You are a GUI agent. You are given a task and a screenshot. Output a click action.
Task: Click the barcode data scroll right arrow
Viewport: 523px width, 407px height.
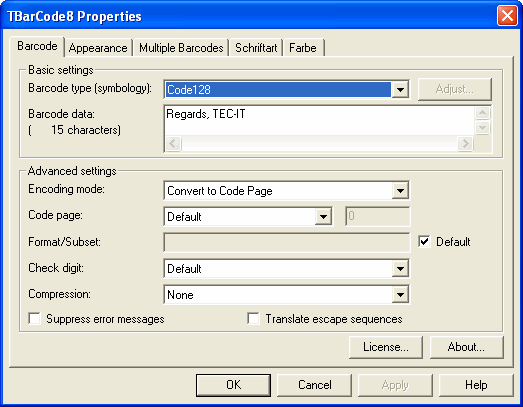coord(465,144)
